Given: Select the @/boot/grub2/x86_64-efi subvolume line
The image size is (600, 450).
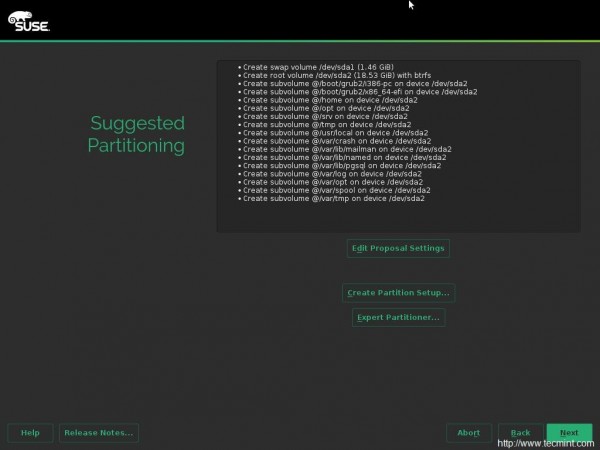Looking at the screenshot, I should [360, 92].
